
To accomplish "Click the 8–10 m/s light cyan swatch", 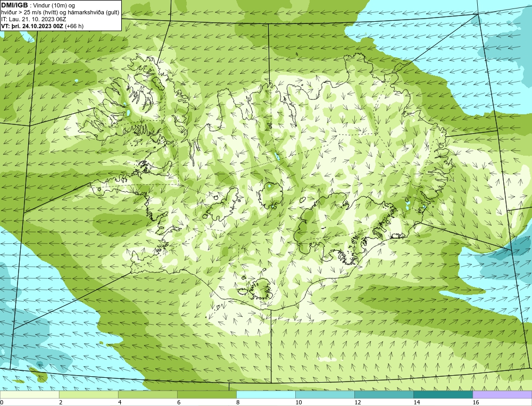I will 266,394.
